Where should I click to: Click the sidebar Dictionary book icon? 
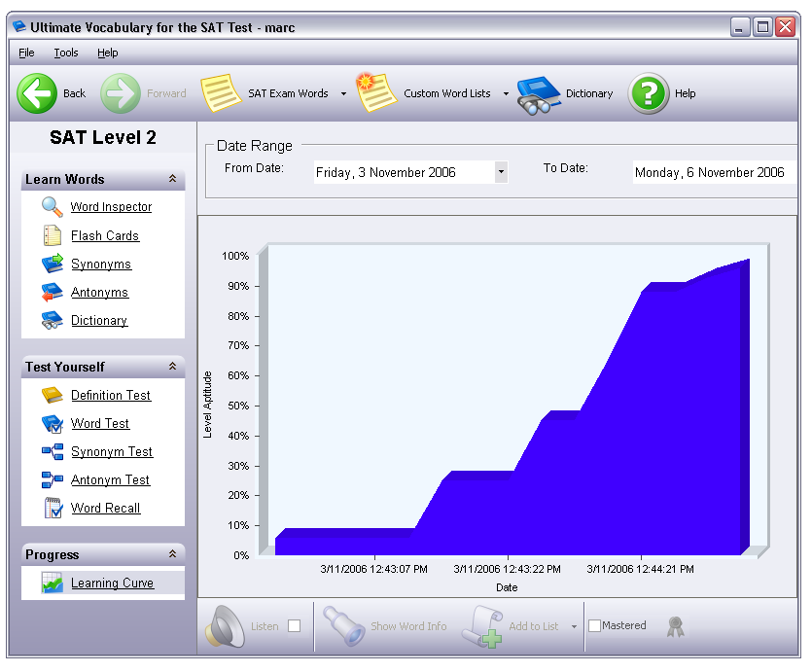53,321
